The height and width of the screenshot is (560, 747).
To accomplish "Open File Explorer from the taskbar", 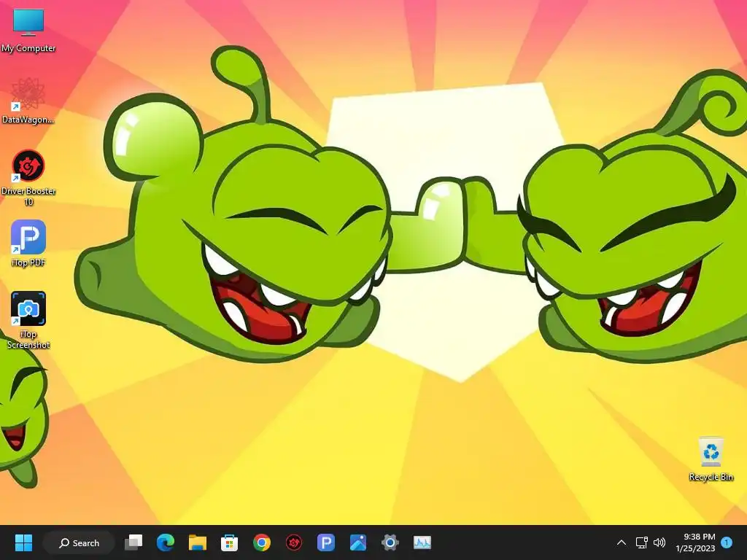I will (x=197, y=542).
